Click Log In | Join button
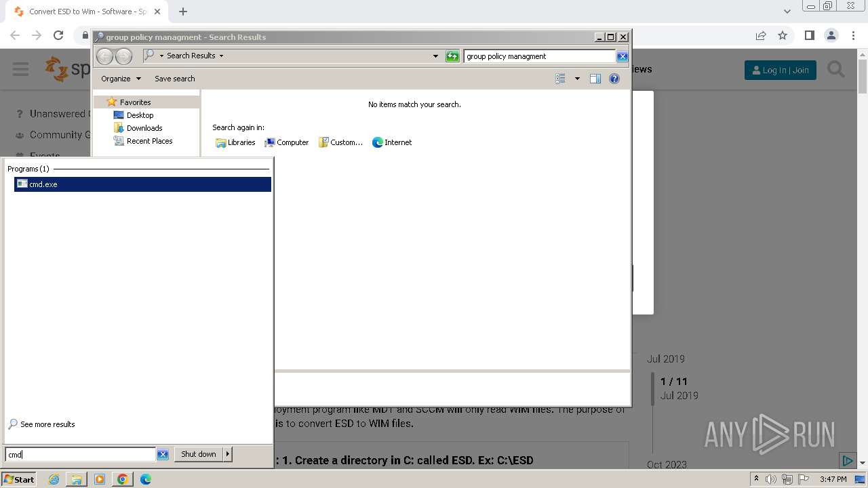This screenshot has width=868, height=488. click(781, 70)
